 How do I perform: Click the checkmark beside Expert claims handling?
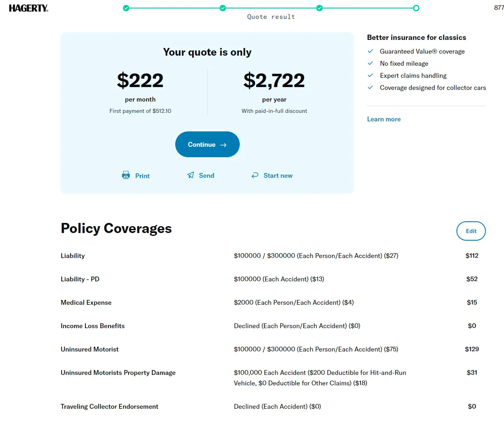[x=370, y=75]
